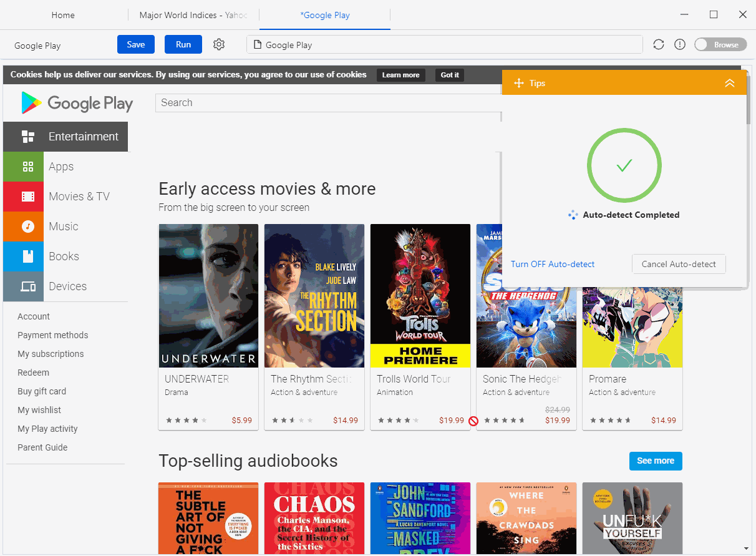Open the Redeem link in the sidebar
Viewport: 756px width, 556px height.
[x=33, y=373]
